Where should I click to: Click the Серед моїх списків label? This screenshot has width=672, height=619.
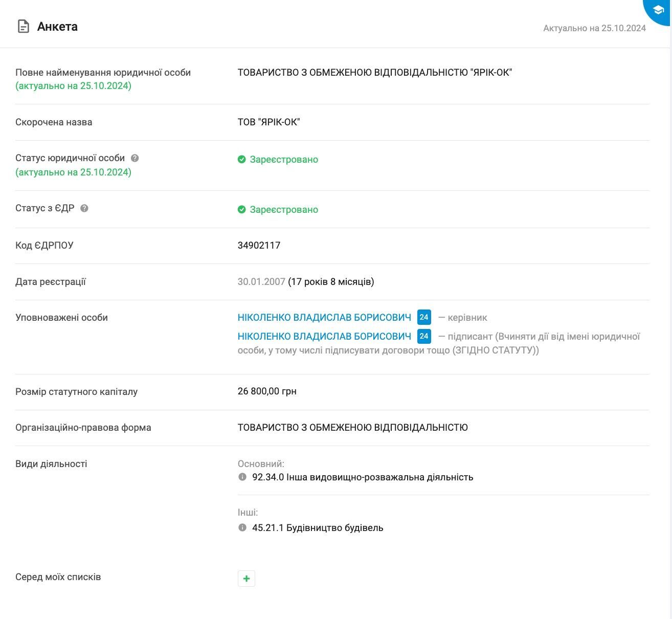click(58, 577)
